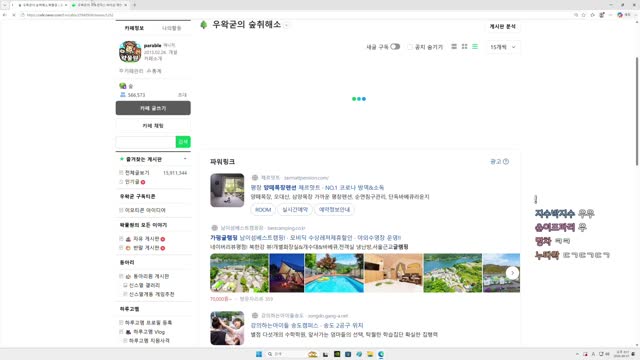Check the 공지 숨기기 checkbox

pyautogui.click(x=410, y=47)
